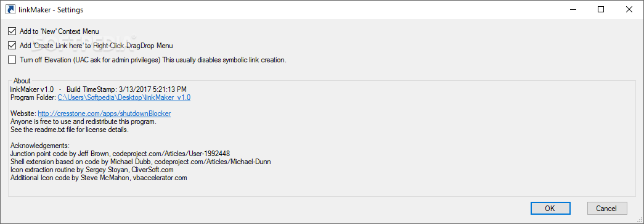This screenshot has height=224, width=644.
Task: Close the Settings window with the X
Action: coord(629,9)
